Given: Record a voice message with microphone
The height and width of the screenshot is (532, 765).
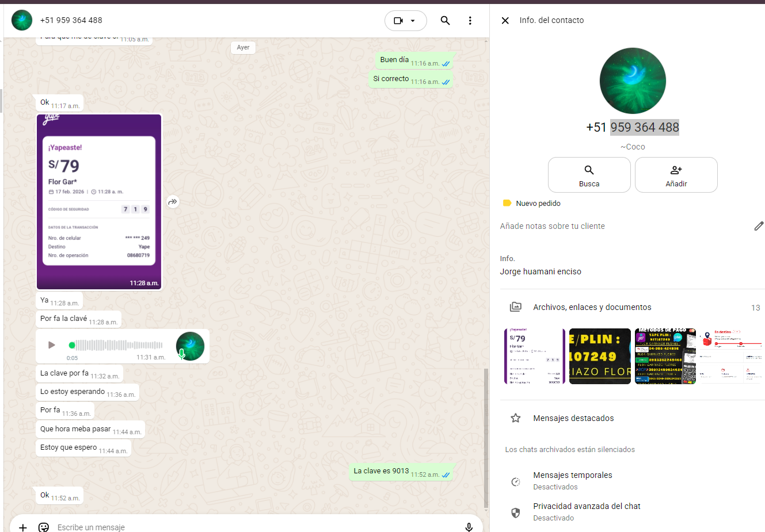Looking at the screenshot, I should [469, 527].
